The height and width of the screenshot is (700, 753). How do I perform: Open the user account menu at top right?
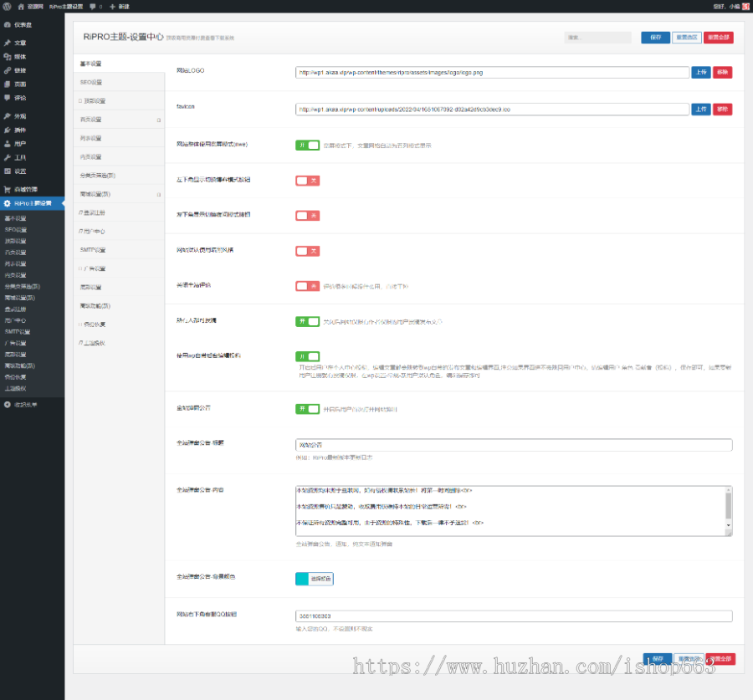point(728,6)
